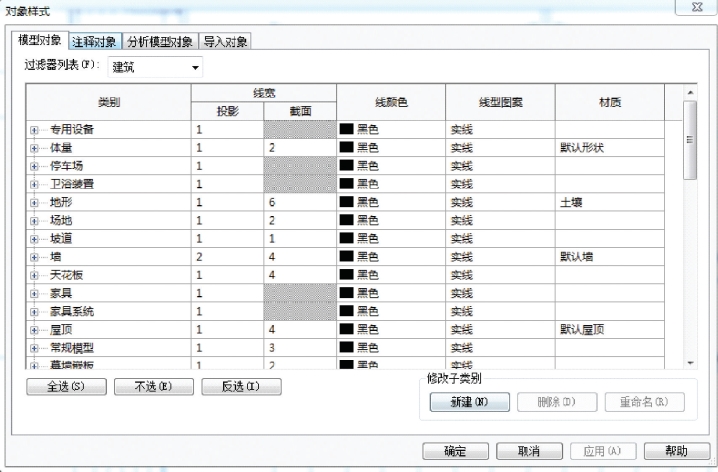Click the 反选(I) button
718x472 pixels.
[x=241, y=386]
